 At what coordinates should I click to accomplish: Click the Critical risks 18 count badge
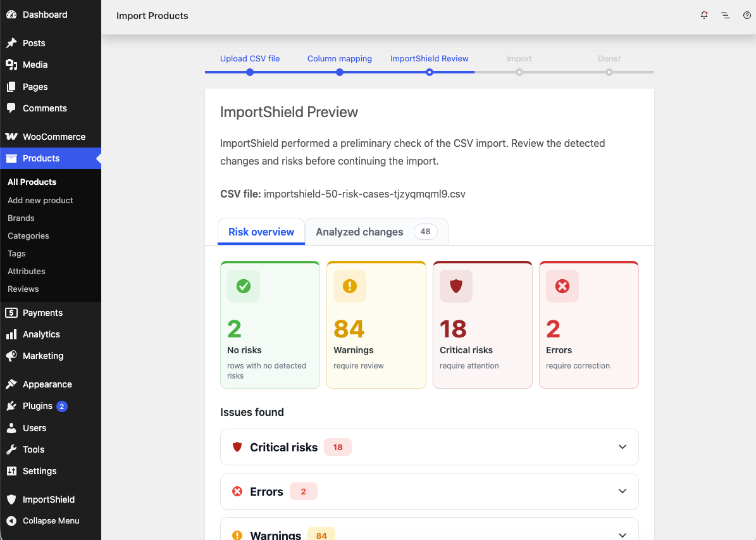click(x=337, y=448)
